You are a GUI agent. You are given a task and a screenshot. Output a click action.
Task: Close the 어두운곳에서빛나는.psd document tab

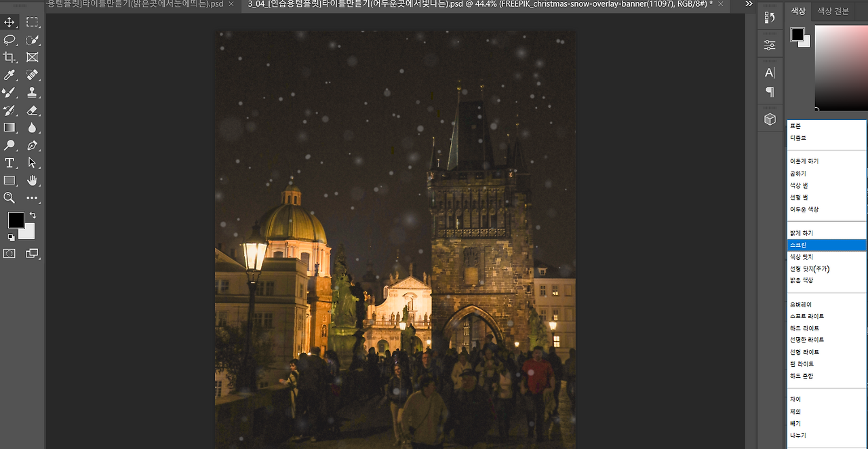tap(720, 4)
